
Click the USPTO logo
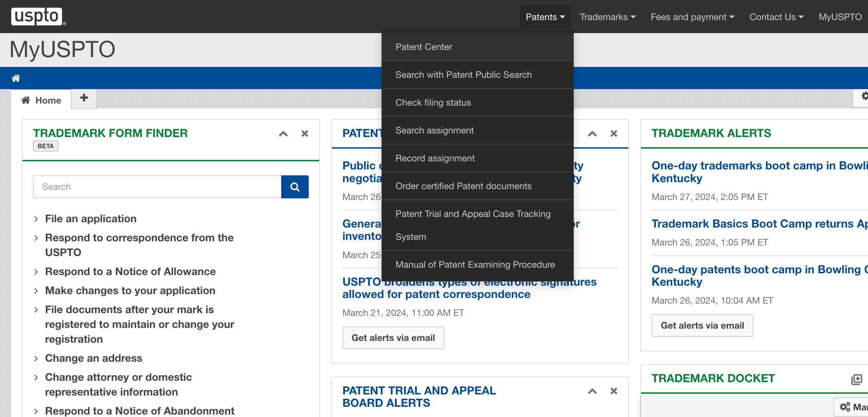pyautogui.click(x=38, y=17)
